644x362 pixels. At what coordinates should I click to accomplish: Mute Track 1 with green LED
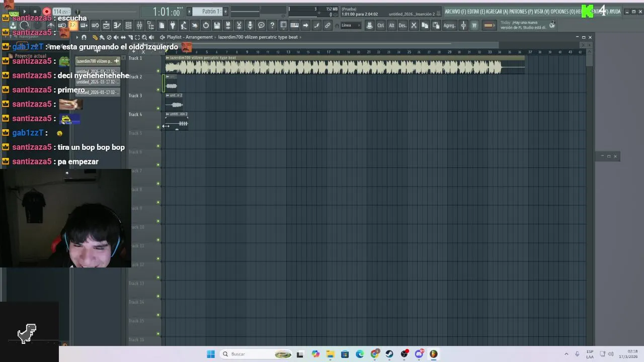(158, 71)
